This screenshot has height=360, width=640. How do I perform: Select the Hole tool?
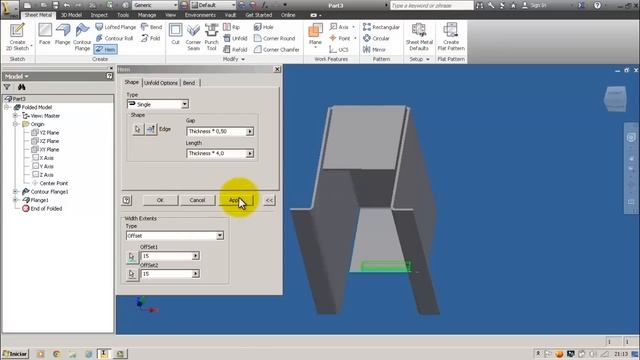tap(263, 27)
